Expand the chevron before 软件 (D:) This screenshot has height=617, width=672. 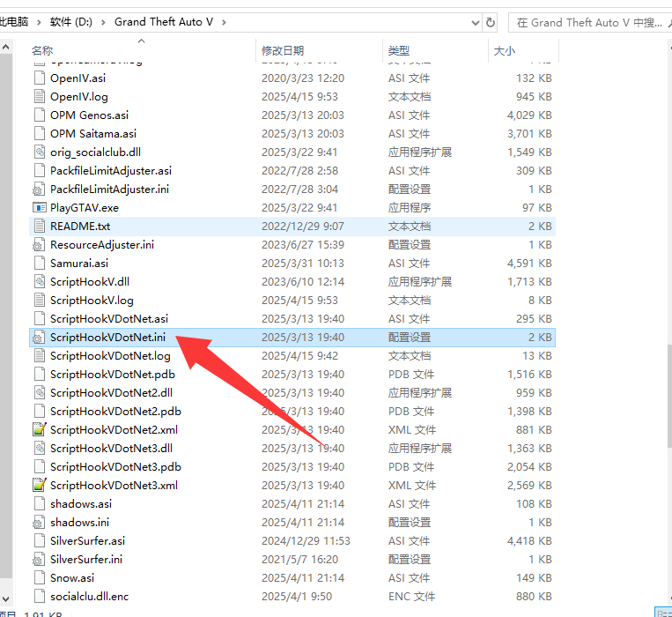pos(39,22)
